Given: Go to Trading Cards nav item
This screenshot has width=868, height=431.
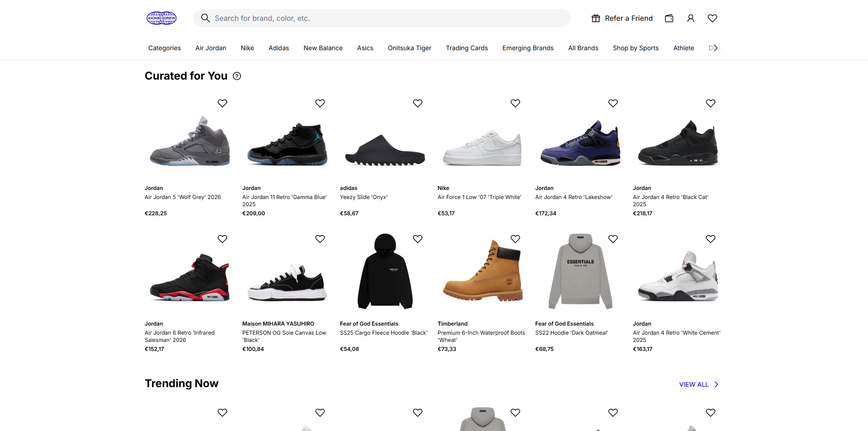Looking at the screenshot, I should [x=467, y=48].
